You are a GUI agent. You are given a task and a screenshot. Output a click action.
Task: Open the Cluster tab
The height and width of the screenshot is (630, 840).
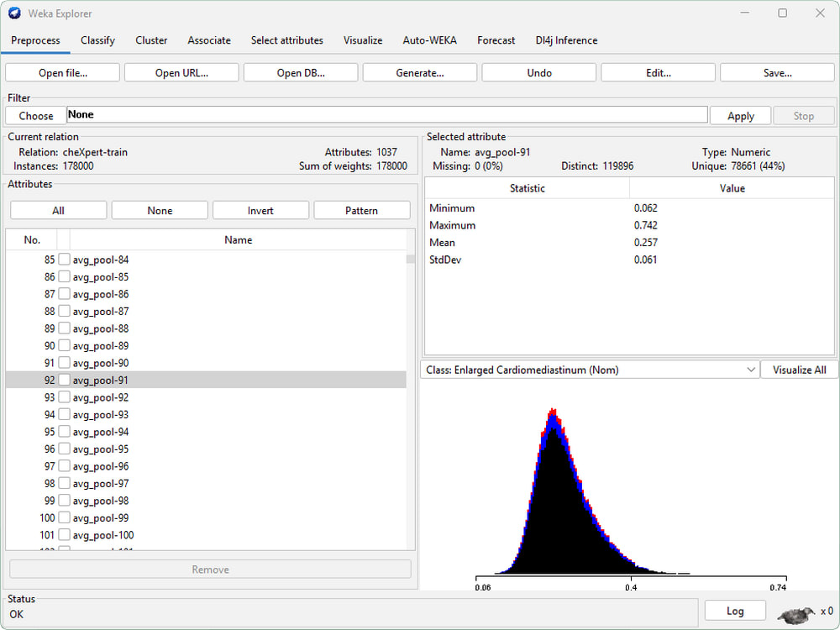pyautogui.click(x=151, y=40)
